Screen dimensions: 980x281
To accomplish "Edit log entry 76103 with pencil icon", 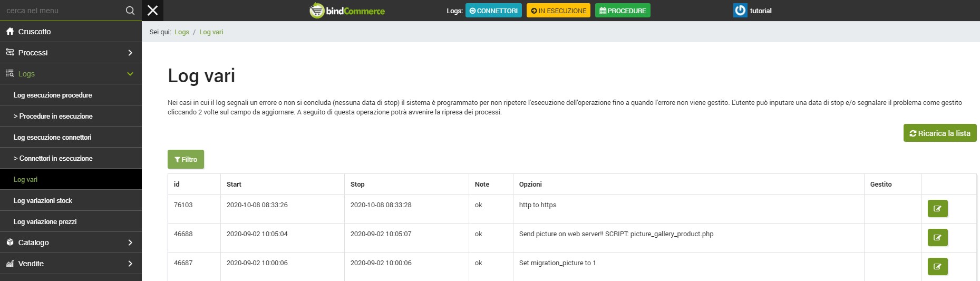I will click(937, 209).
